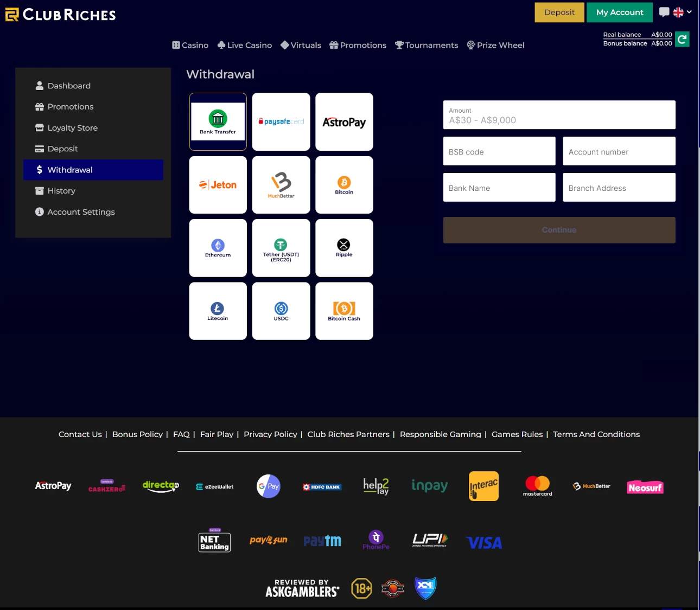This screenshot has width=700, height=610.
Task: Select Bank Transfer withdrawal method
Action: [218, 121]
